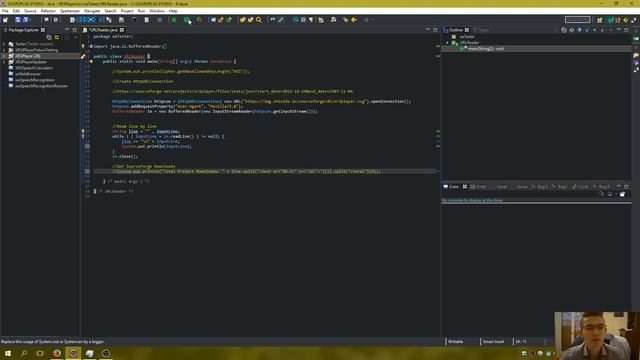Click the green Run toolbar icon
The height and width of the screenshot is (360, 640).
pyautogui.click(x=187, y=20)
